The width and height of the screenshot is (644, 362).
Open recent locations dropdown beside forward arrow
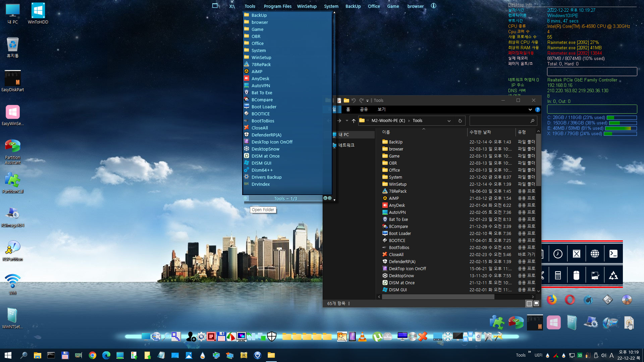tap(347, 121)
